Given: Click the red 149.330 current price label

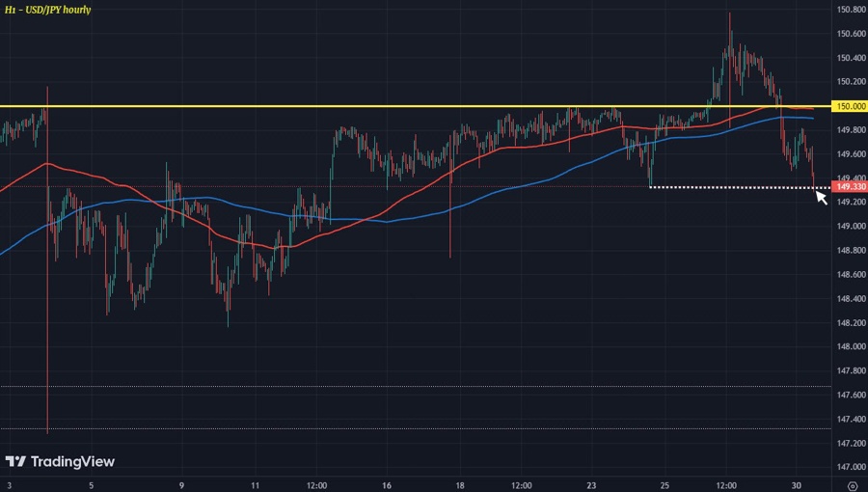Looking at the screenshot, I should coord(850,186).
